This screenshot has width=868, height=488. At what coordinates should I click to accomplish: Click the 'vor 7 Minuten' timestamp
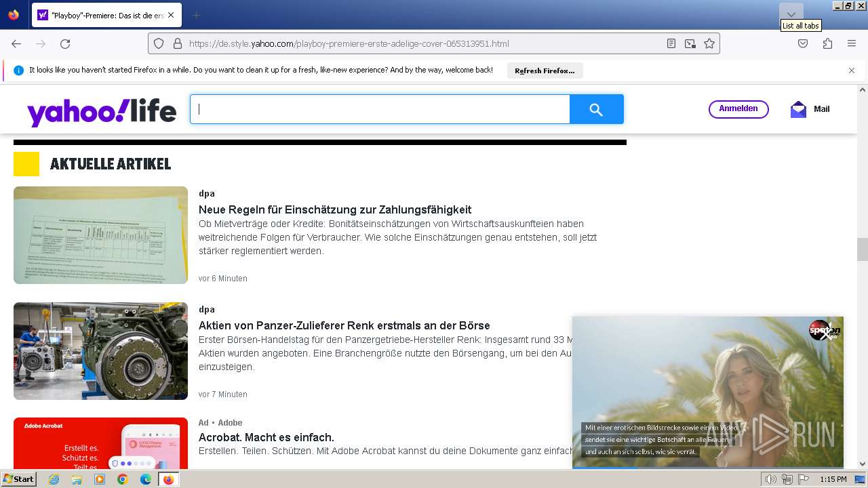click(x=223, y=394)
